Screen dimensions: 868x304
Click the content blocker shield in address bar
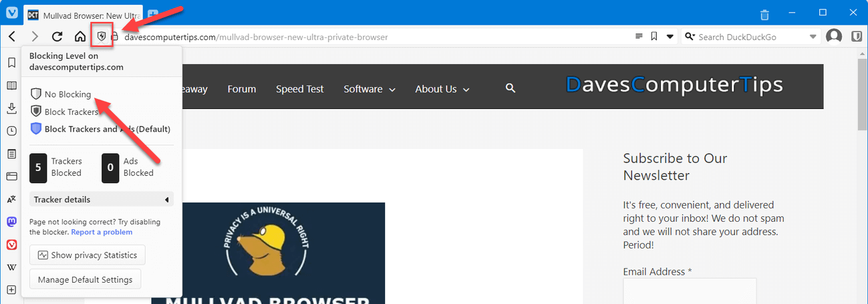click(102, 37)
